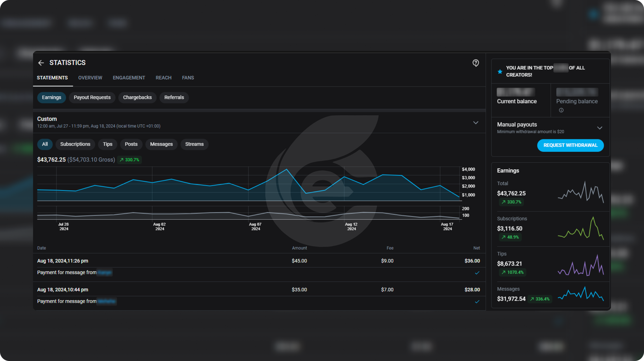Click the Total earnings sparkline chart
This screenshot has height=361, width=644.
581,192
